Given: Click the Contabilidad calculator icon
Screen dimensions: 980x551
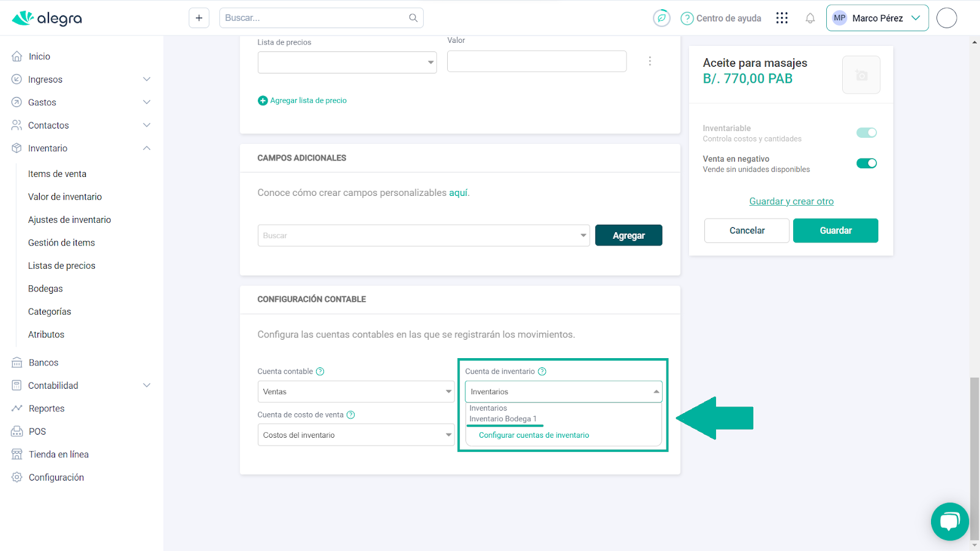Looking at the screenshot, I should pyautogui.click(x=17, y=385).
